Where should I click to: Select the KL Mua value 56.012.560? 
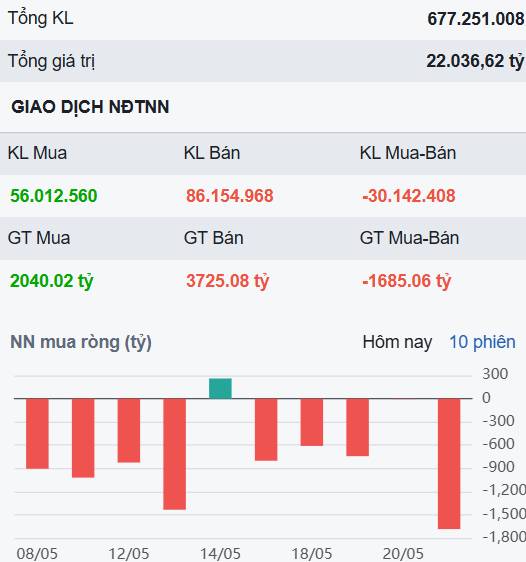[x=54, y=196]
